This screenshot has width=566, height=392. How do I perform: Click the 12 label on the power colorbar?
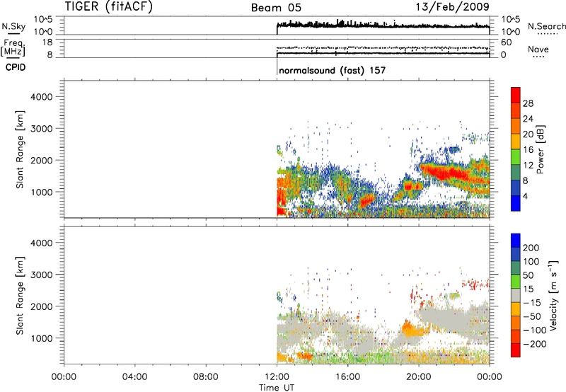coord(528,166)
